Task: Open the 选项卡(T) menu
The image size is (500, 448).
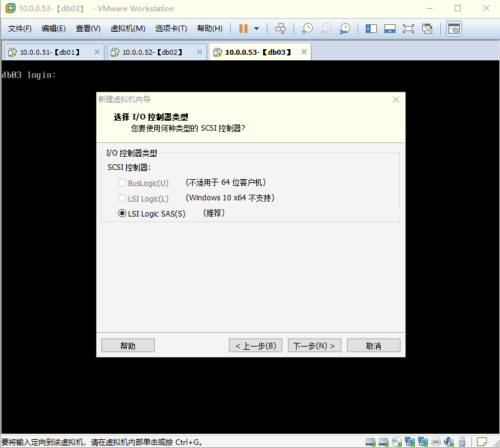Action: pyautogui.click(x=171, y=29)
